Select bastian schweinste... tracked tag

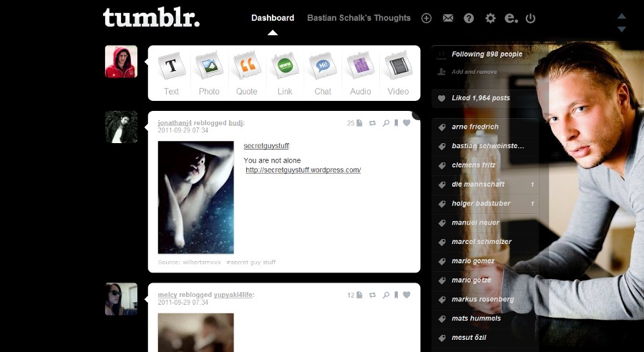coord(485,146)
